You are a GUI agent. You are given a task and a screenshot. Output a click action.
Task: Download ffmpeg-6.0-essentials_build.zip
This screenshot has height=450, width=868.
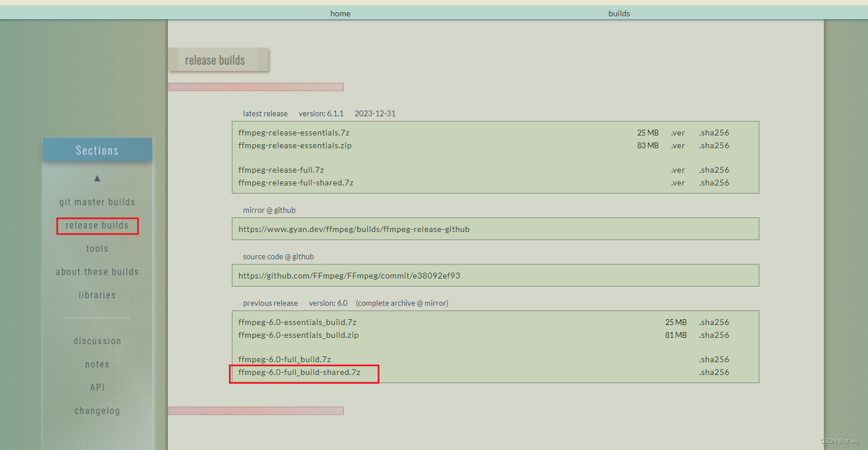299,335
